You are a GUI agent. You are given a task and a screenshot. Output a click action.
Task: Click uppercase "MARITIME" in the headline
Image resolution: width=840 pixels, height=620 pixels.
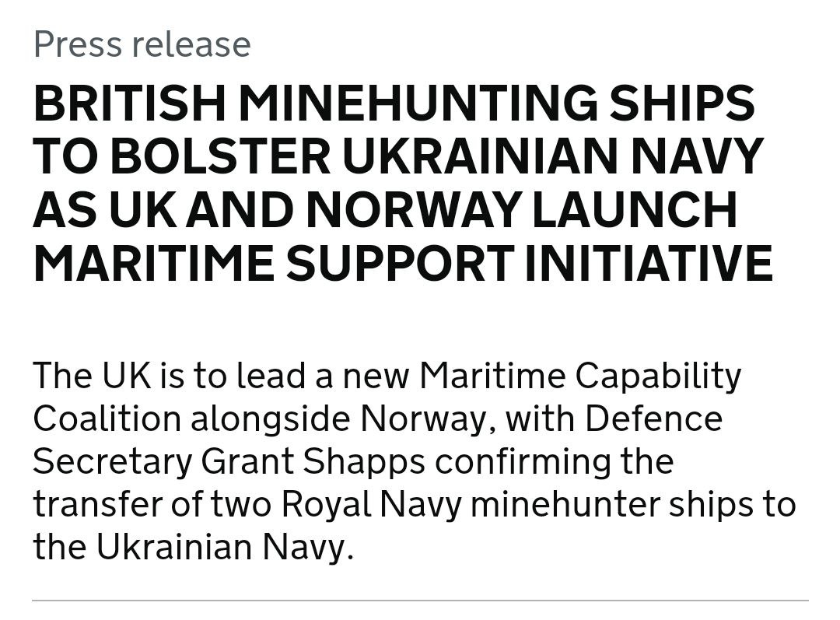click(x=153, y=262)
